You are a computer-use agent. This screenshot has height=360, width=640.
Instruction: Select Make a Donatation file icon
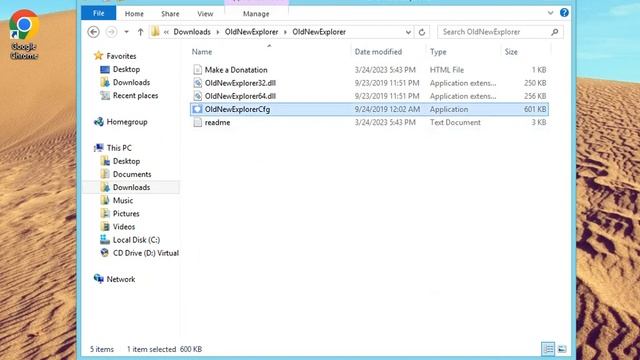point(198,70)
